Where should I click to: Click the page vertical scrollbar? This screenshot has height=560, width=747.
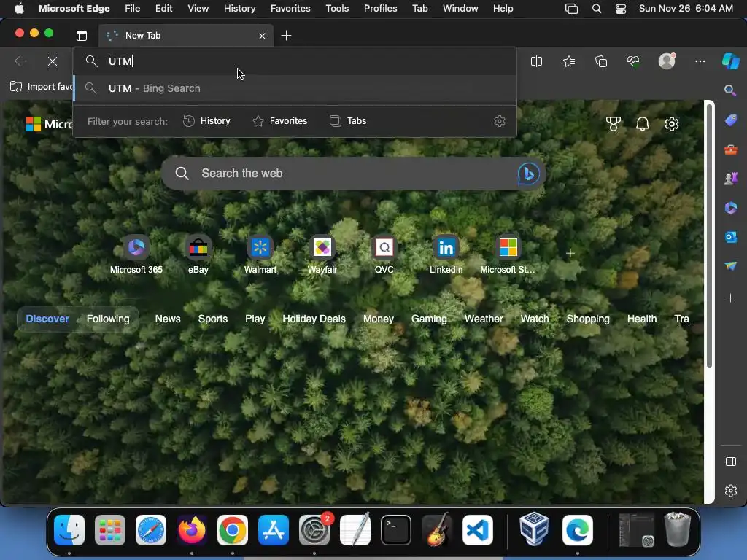(709, 236)
